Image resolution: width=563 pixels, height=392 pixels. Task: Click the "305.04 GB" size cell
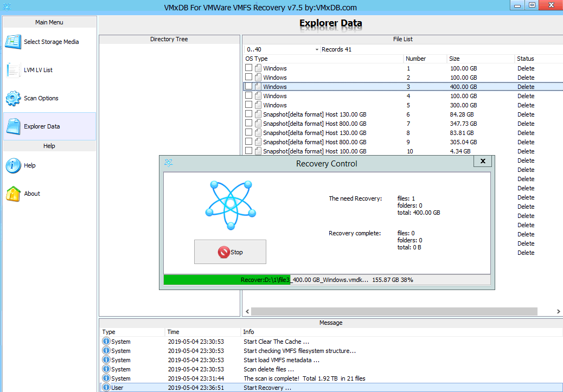(464, 142)
